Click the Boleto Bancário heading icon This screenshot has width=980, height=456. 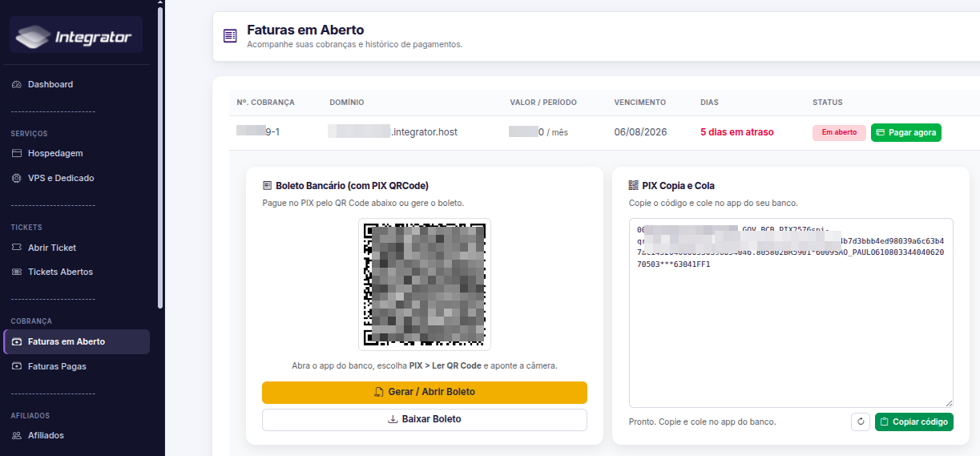[268, 185]
